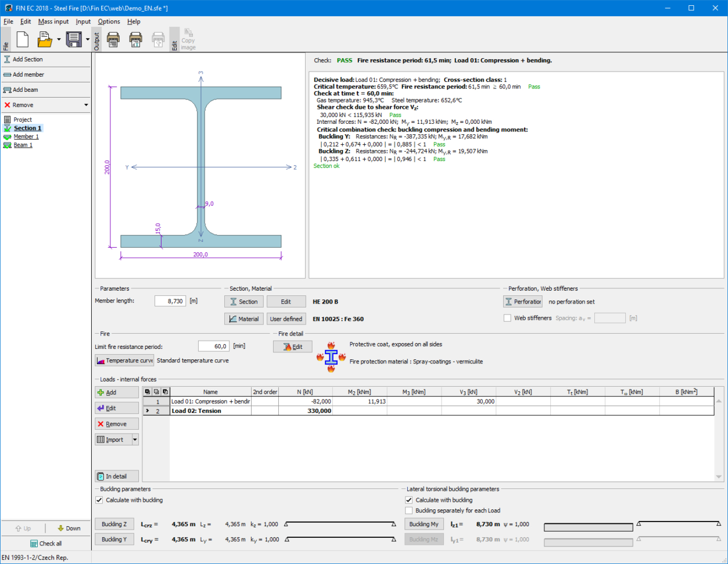Enable the Web stiffeners option

tap(507, 317)
